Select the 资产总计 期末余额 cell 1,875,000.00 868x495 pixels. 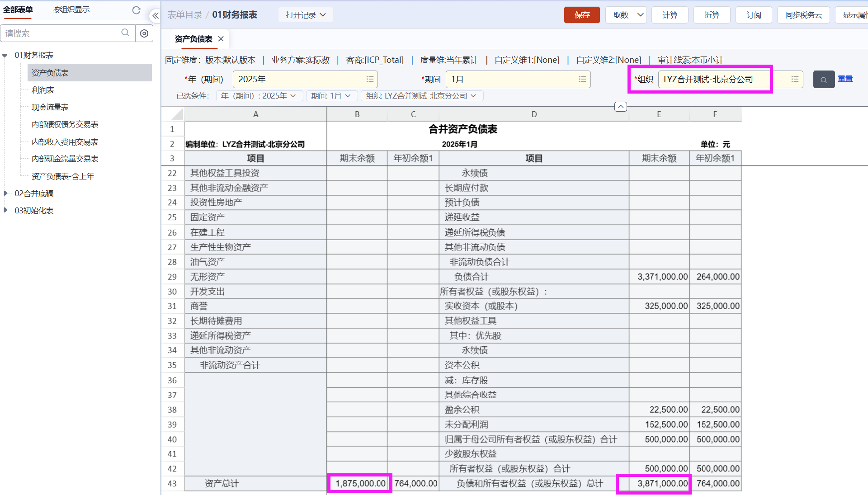pos(360,483)
